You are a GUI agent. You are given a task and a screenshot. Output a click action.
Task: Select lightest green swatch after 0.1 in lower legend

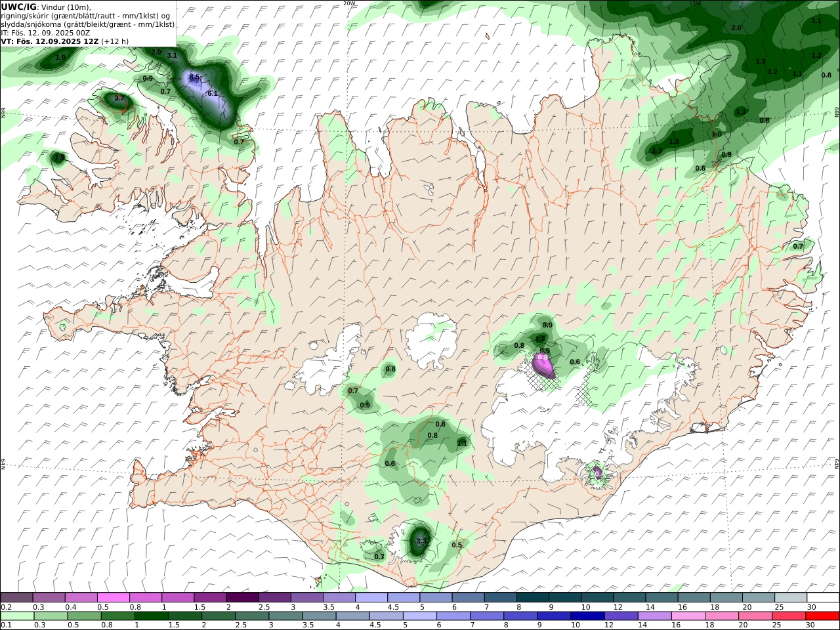pyautogui.click(x=16, y=616)
